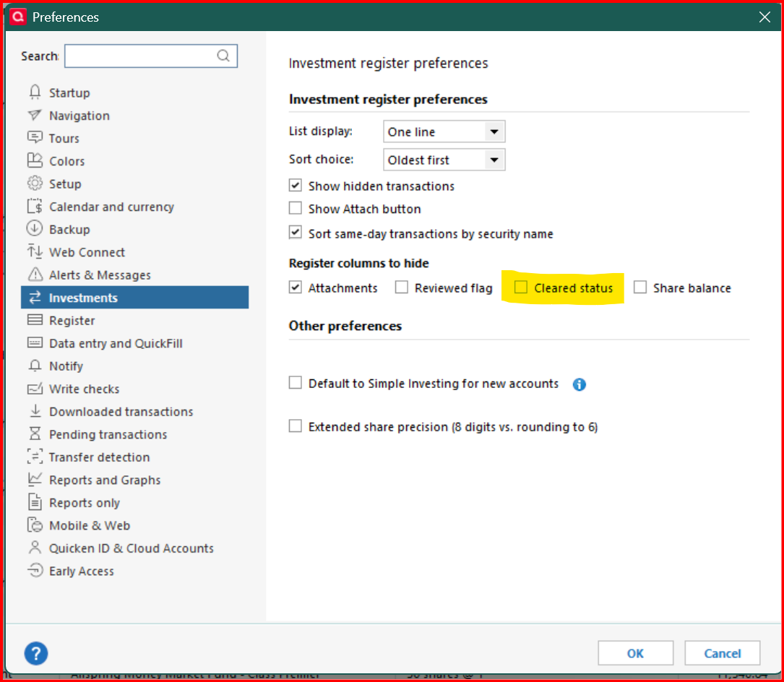Click the Pending transactions hourglass icon
The width and height of the screenshot is (784, 682).
(x=35, y=433)
